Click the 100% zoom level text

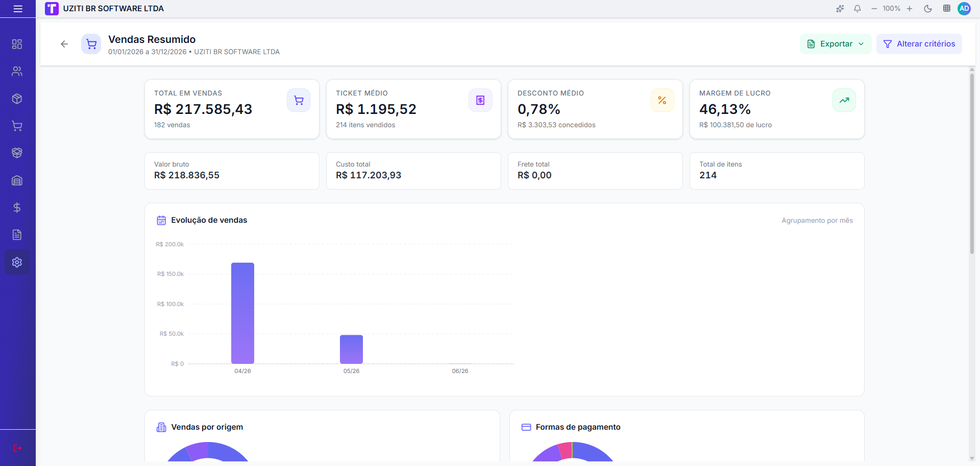click(892, 9)
